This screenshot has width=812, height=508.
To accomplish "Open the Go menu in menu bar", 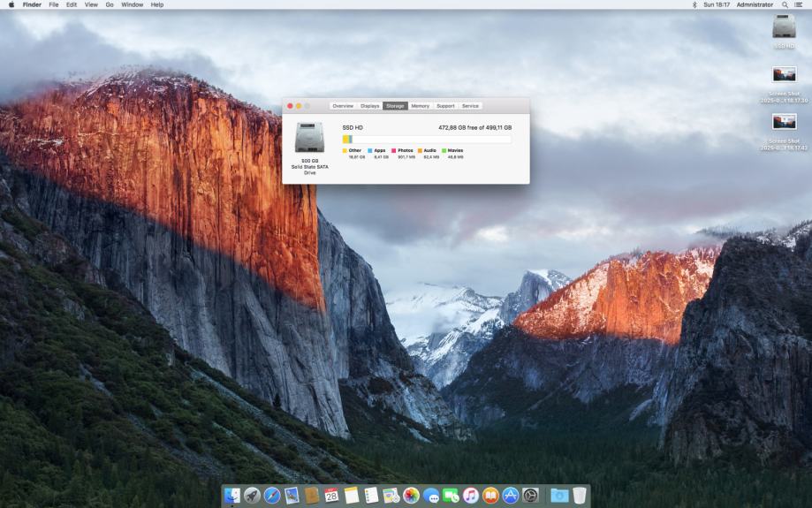I will pyautogui.click(x=110, y=4).
